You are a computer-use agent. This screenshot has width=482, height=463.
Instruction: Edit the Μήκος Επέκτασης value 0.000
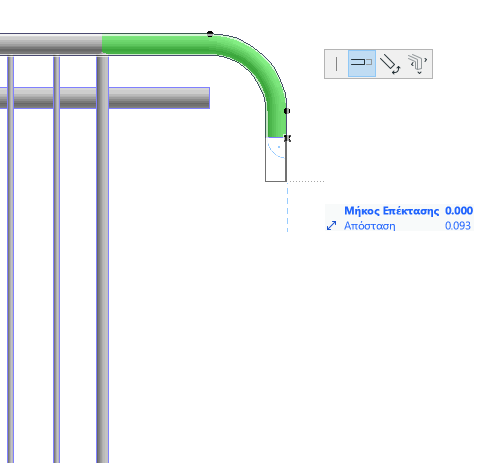459,211
